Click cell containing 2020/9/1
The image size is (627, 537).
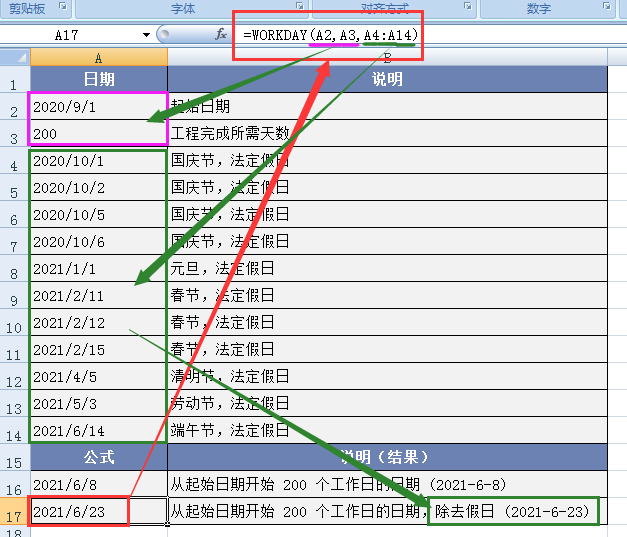pos(99,106)
